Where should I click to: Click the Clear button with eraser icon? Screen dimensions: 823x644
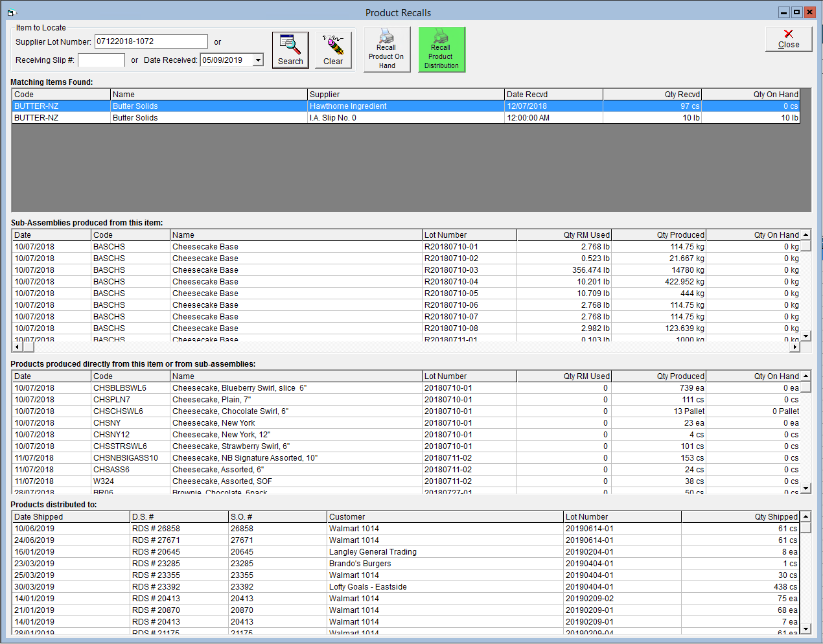point(333,50)
